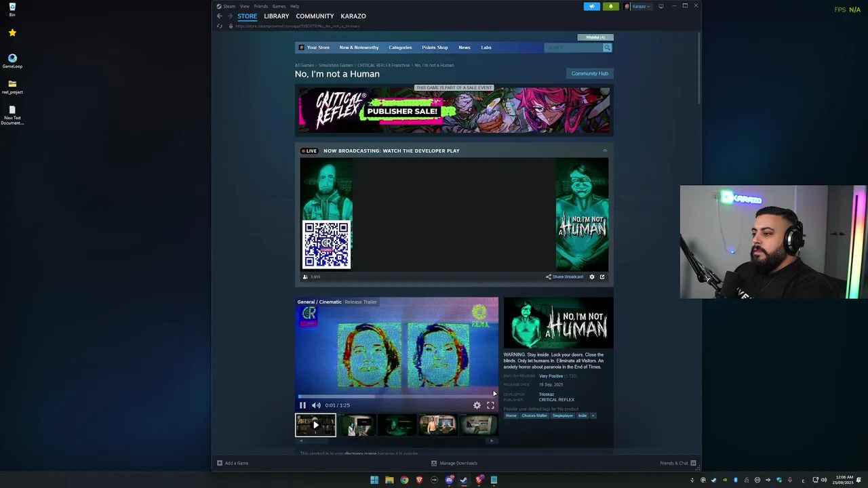Open the Very Positive reviews link
Viewport: 868px width, 488px height.
tap(551, 375)
